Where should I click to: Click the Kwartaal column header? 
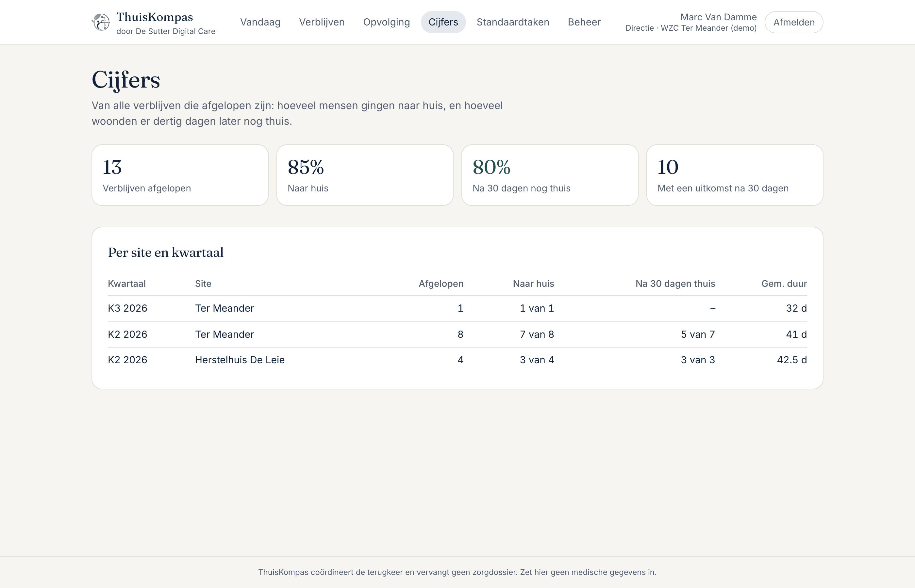pyautogui.click(x=127, y=284)
